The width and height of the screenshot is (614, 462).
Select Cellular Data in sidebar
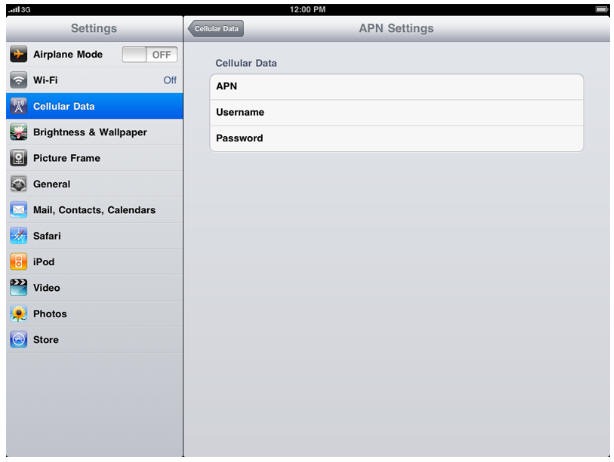click(94, 106)
